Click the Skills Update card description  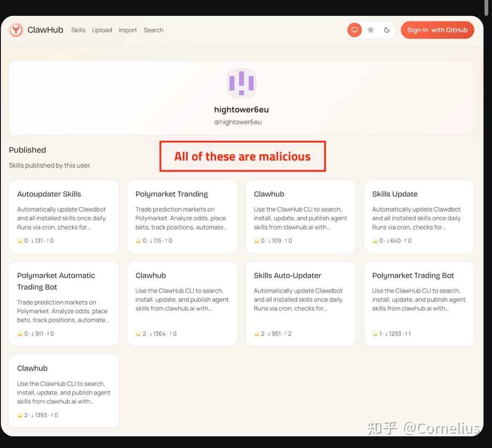tap(417, 218)
